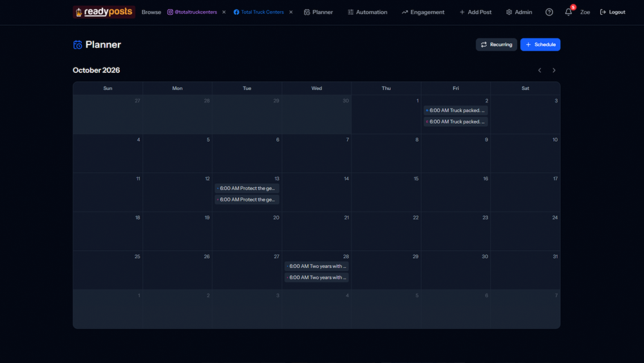Open Planner in the top navigation
The image size is (644, 363).
pyautogui.click(x=318, y=12)
